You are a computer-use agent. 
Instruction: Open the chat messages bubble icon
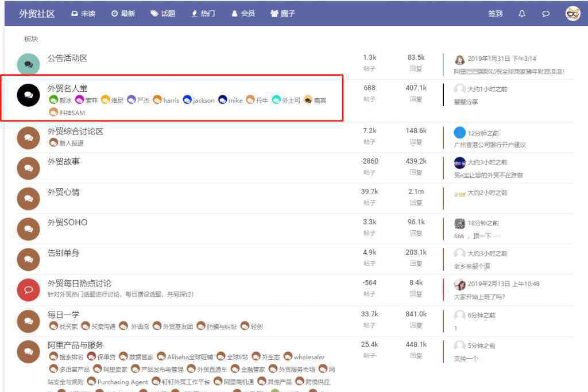coord(546,14)
